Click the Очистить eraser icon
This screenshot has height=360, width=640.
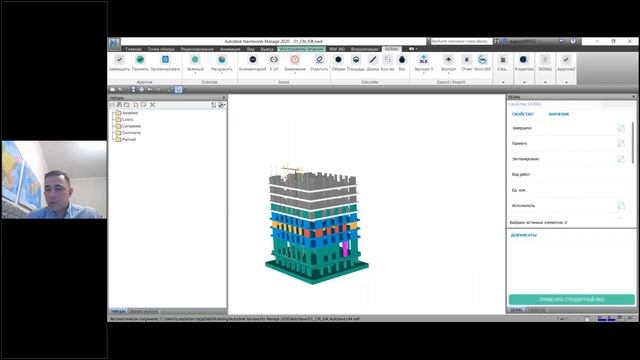[319, 60]
